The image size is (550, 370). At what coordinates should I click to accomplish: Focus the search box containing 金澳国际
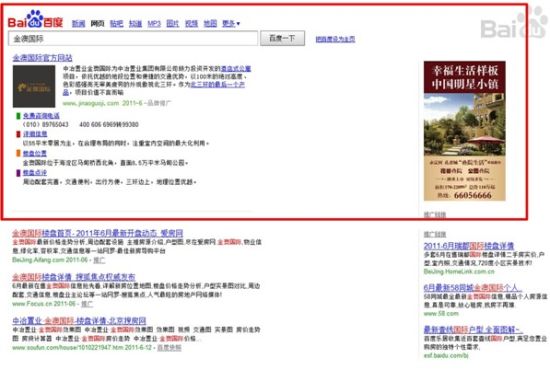133,38
